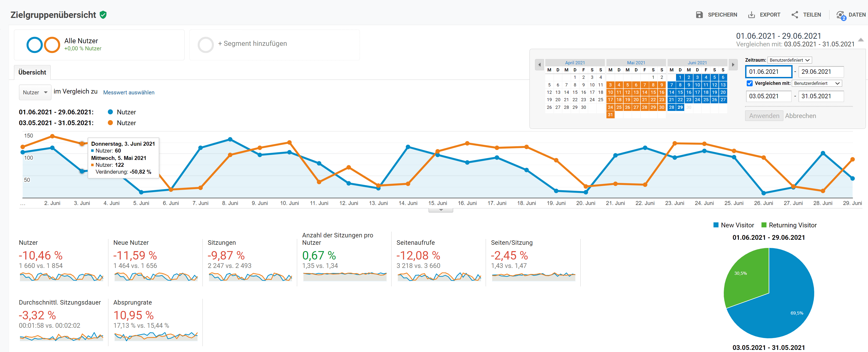
Task: Navigate to earlier months with calendar back arrow
Action: pos(539,65)
